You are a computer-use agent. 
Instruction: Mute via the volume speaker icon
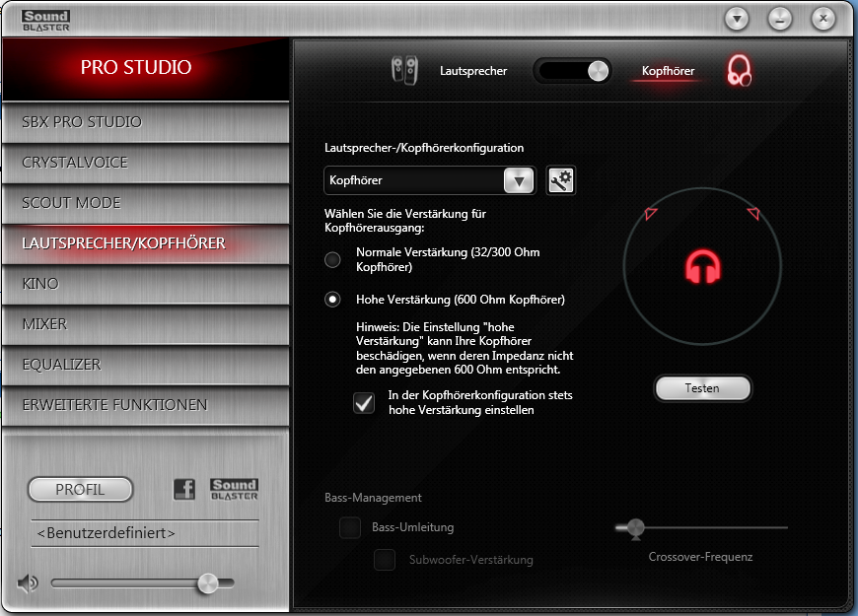(28, 583)
